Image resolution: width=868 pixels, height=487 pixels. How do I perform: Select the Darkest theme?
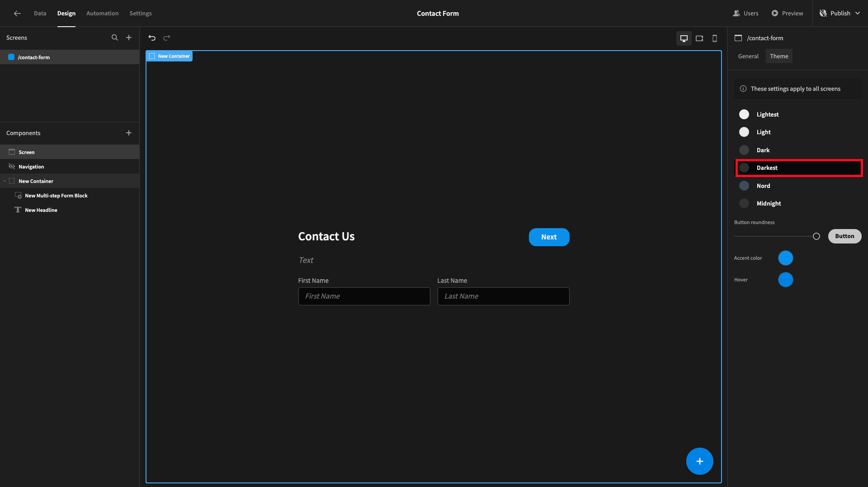click(x=798, y=168)
